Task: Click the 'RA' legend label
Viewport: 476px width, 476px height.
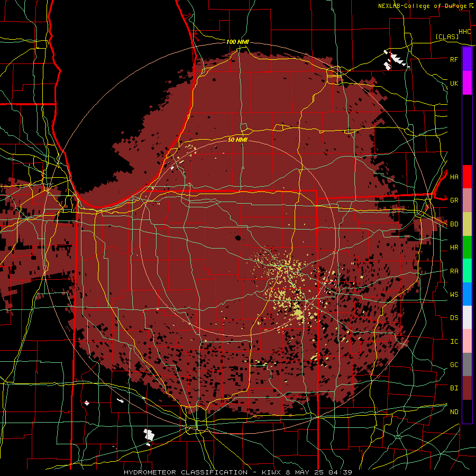Action: click(454, 271)
